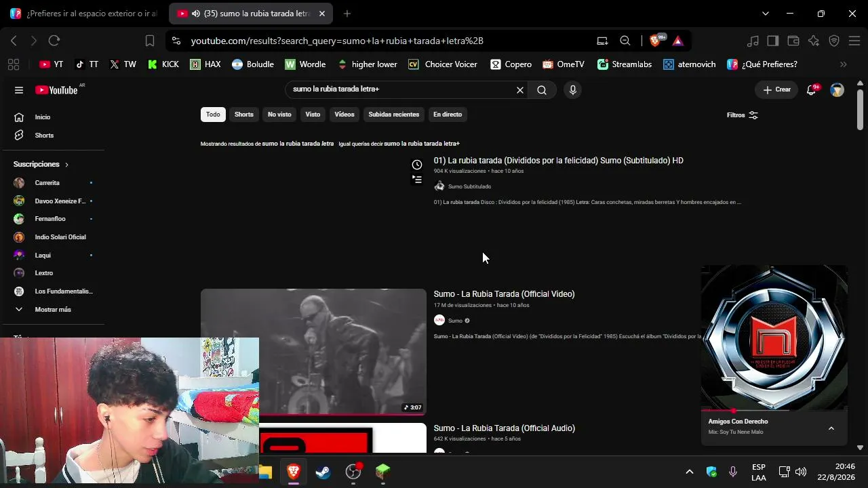Open the account avatar menu
The height and width of the screenshot is (488, 868).
[837, 89]
